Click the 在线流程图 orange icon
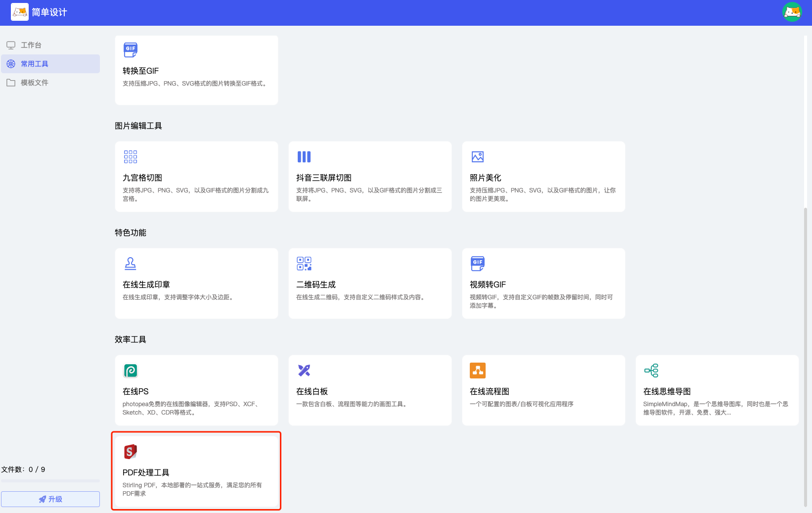812x513 pixels. click(478, 371)
